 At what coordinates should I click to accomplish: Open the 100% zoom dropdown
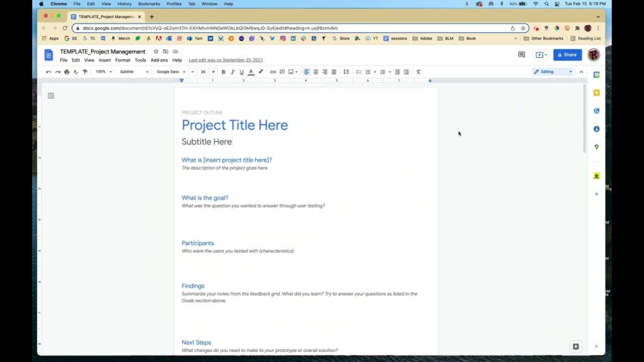pos(104,72)
